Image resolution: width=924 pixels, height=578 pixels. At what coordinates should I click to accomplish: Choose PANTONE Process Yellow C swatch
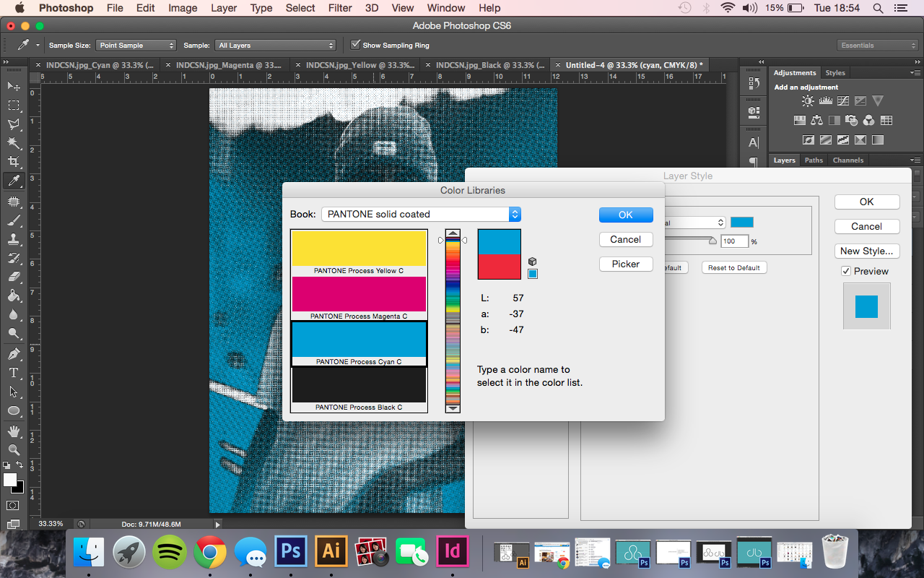tap(359, 253)
